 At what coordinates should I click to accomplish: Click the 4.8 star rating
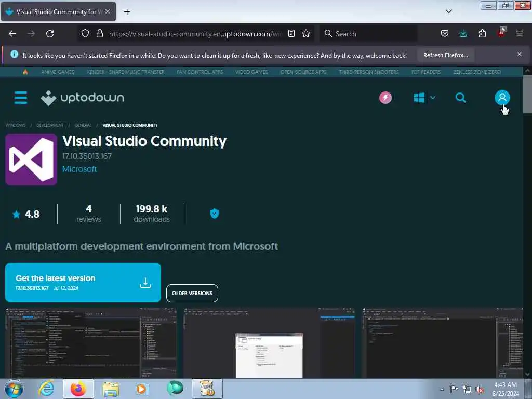point(26,214)
